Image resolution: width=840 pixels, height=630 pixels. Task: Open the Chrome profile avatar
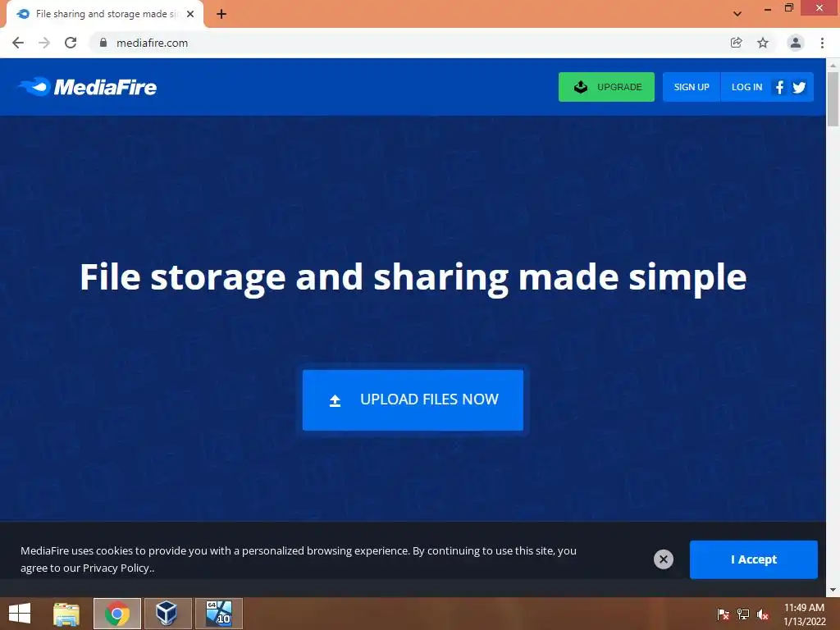pos(796,43)
